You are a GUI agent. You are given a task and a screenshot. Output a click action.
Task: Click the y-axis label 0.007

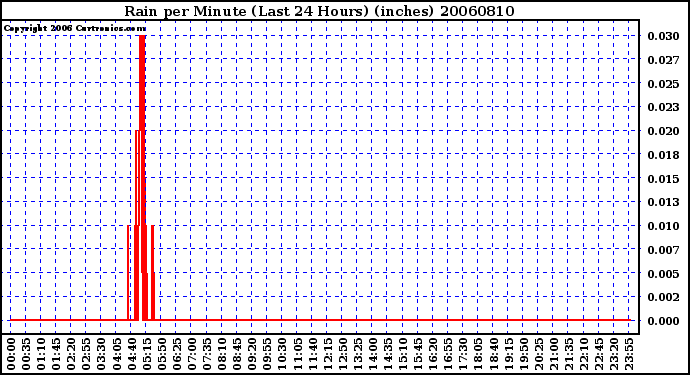coord(663,250)
